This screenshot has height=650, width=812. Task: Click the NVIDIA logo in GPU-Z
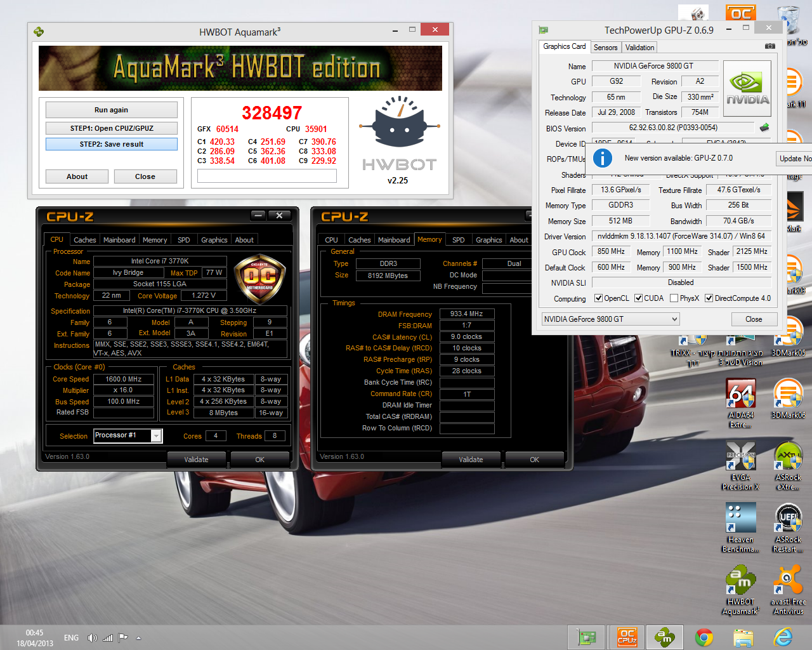747,89
